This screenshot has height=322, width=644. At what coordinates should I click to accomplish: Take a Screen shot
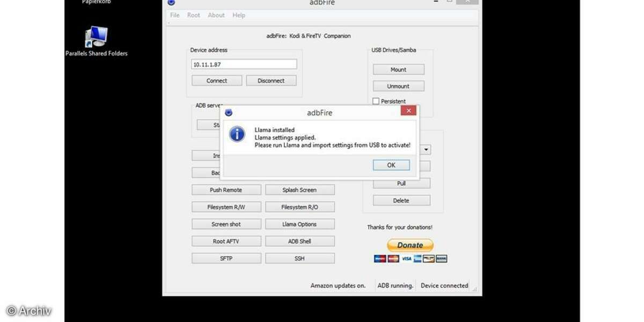click(226, 224)
